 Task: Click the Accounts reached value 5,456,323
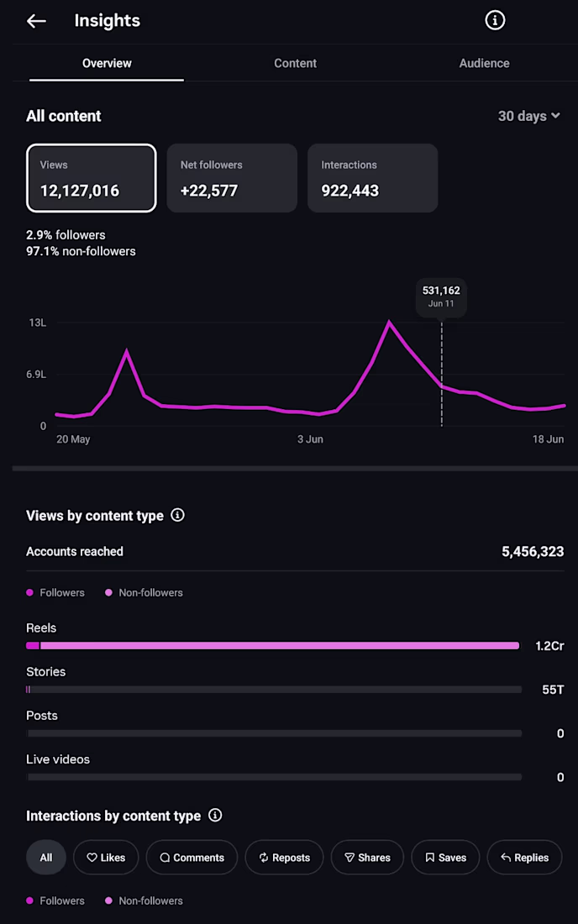533,552
